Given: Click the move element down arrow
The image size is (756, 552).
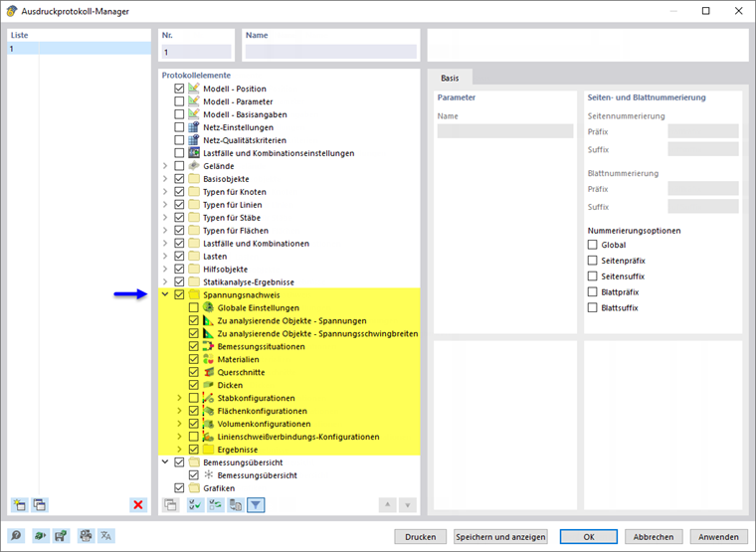Looking at the screenshot, I should (408, 504).
